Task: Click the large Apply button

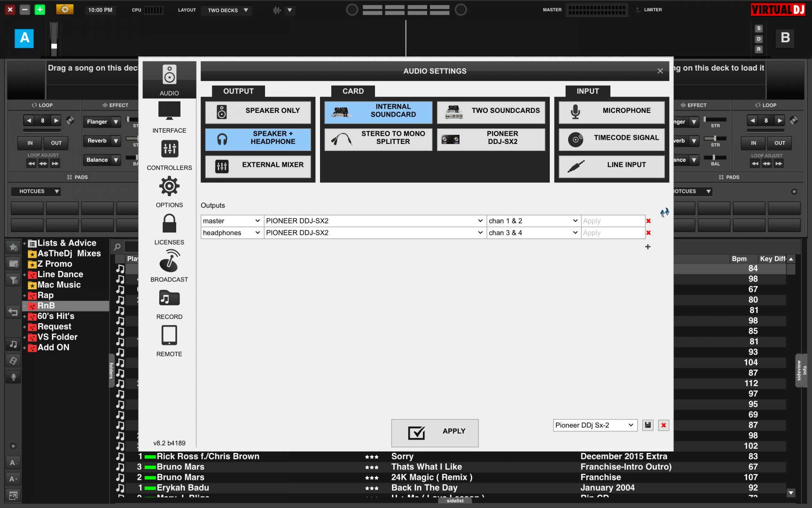Action: tap(435, 433)
